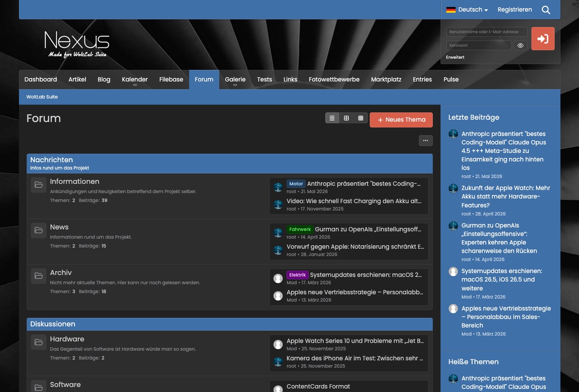Open the Filebase menu tab
Image resolution: width=579 pixels, height=392 pixels.
click(x=171, y=80)
